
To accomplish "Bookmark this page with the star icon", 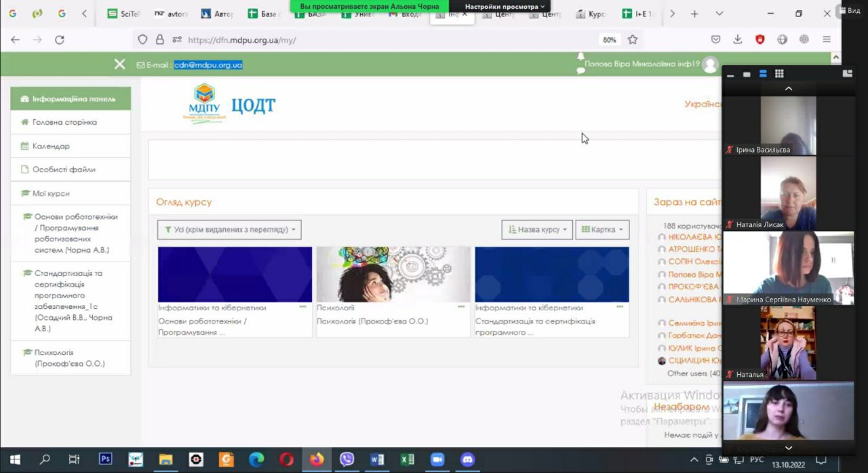I will 633,40.
